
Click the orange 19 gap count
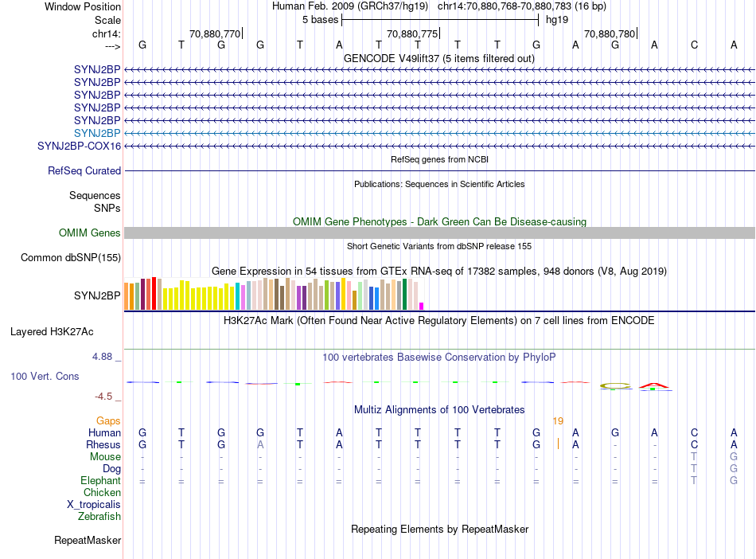pos(558,421)
